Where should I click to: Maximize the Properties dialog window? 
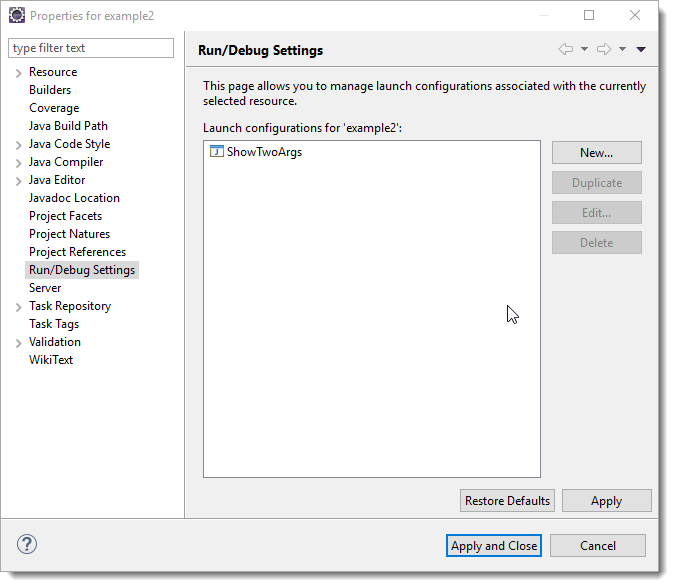[589, 15]
